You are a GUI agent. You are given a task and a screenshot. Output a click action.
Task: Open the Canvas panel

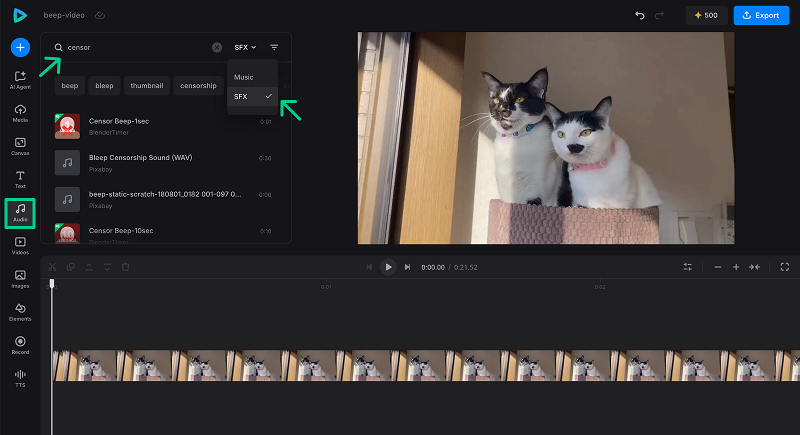pos(20,146)
